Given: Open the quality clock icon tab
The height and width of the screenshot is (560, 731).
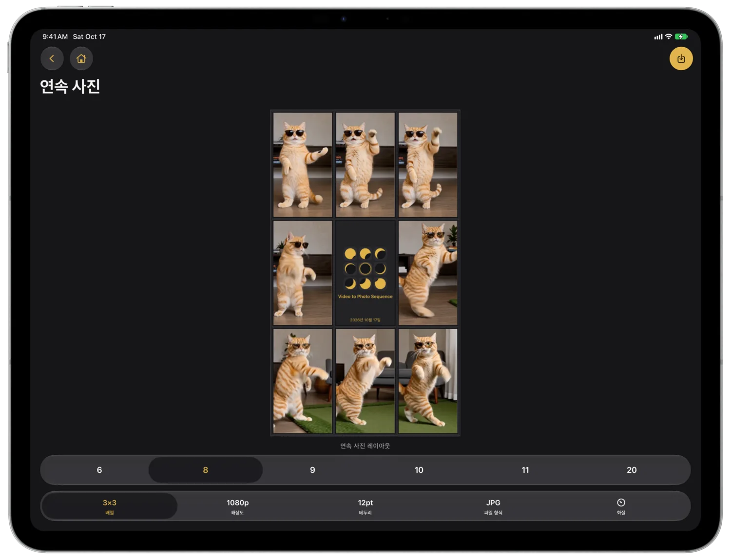Looking at the screenshot, I should click(621, 506).
